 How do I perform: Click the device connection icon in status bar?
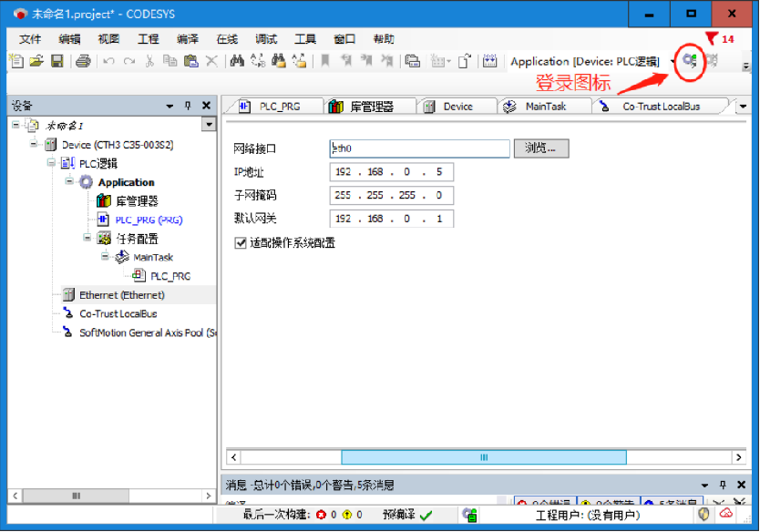pyautogui.click(x=469, y=515)
